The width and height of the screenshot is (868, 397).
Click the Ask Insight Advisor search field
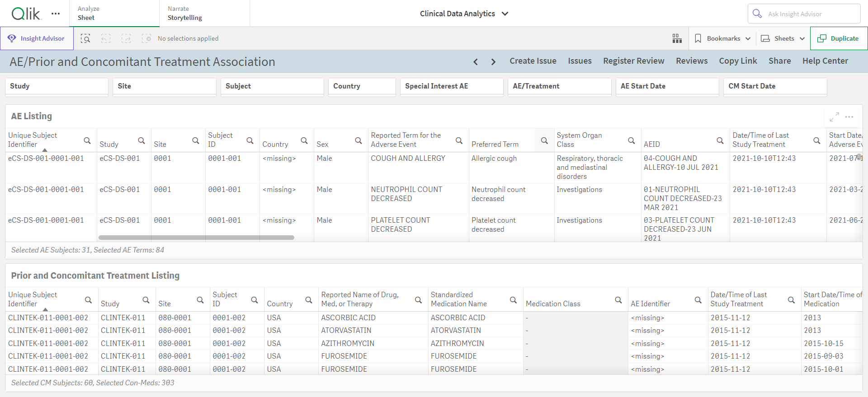(x=804, y=14)
